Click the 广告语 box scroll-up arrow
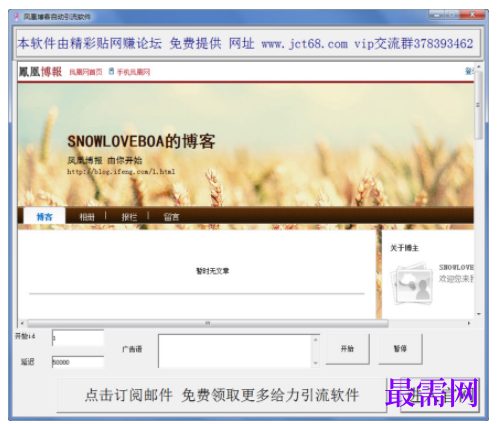The width and height of the screenshot is (497, 424). tap(315, 340)
